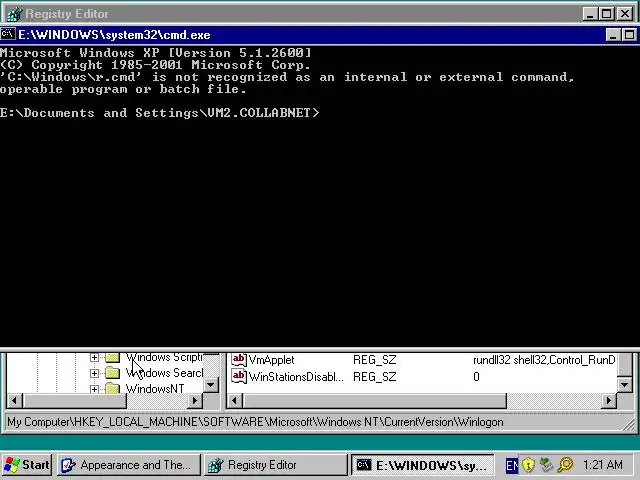Click the tree pane horizontal scrollbar thumb
Viewport: 640px width, 480px height.
74,401
